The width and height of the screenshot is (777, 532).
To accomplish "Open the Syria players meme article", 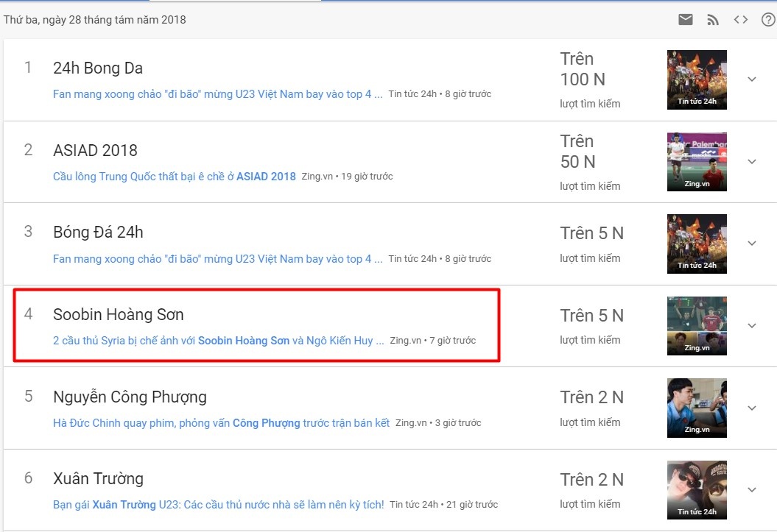I will (221, 340).
